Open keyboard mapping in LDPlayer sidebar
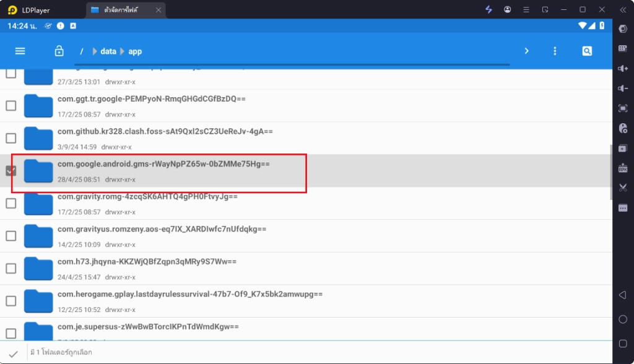 coord(623,48)
